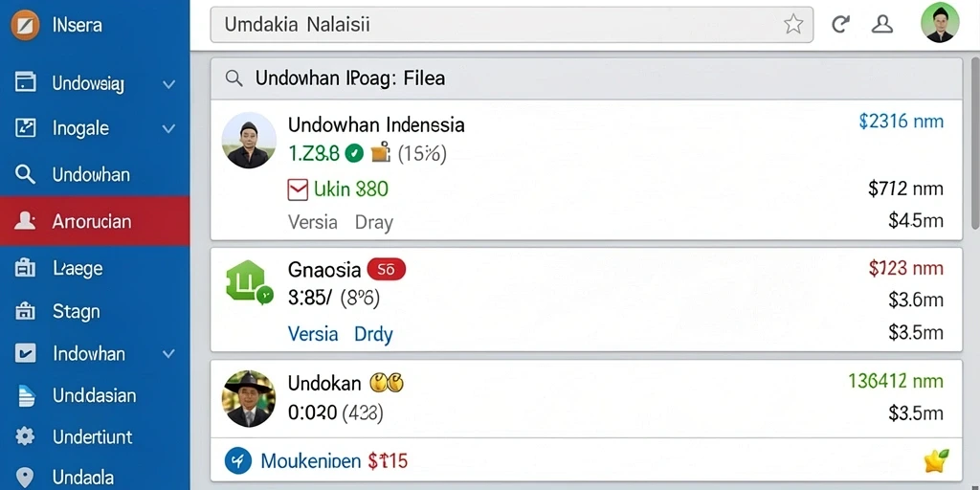Click the reload arrow icon
980x490 pixels.
click(x=840, y=24)
